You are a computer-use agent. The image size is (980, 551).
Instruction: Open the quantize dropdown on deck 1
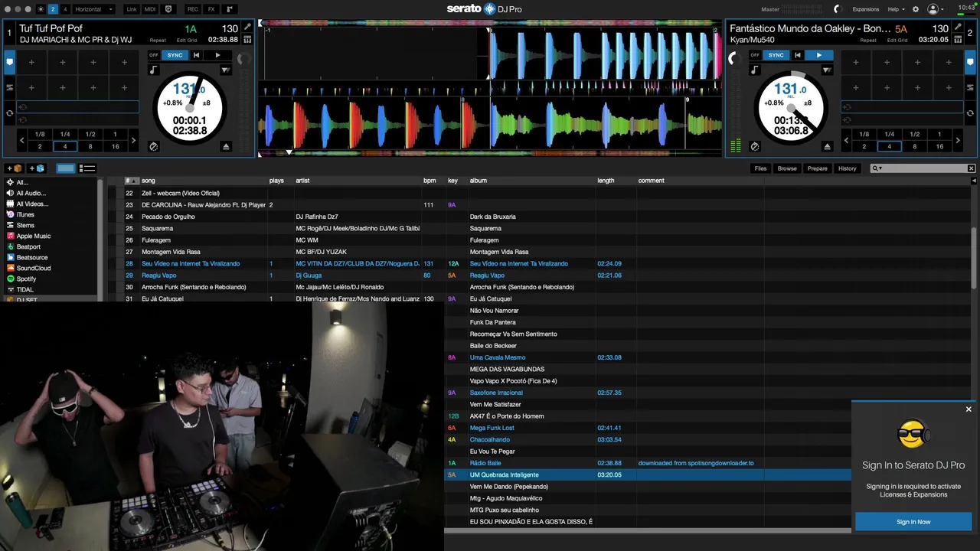225,70
